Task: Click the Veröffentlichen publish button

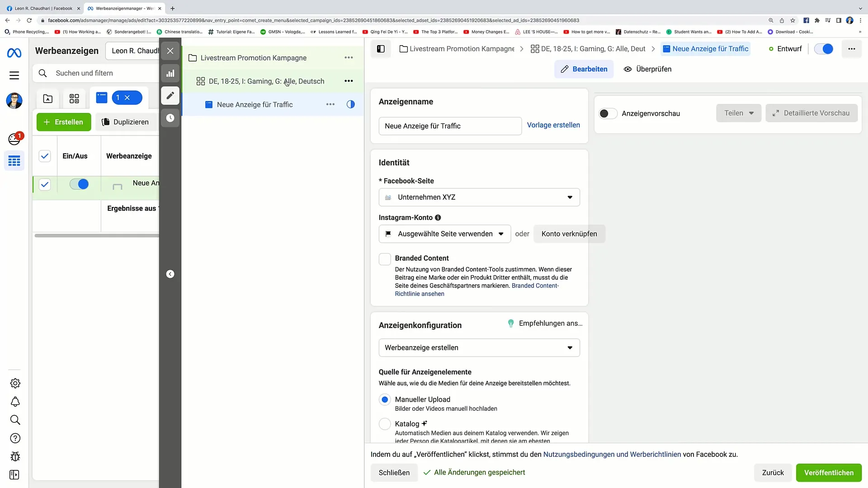Action: 829,473
